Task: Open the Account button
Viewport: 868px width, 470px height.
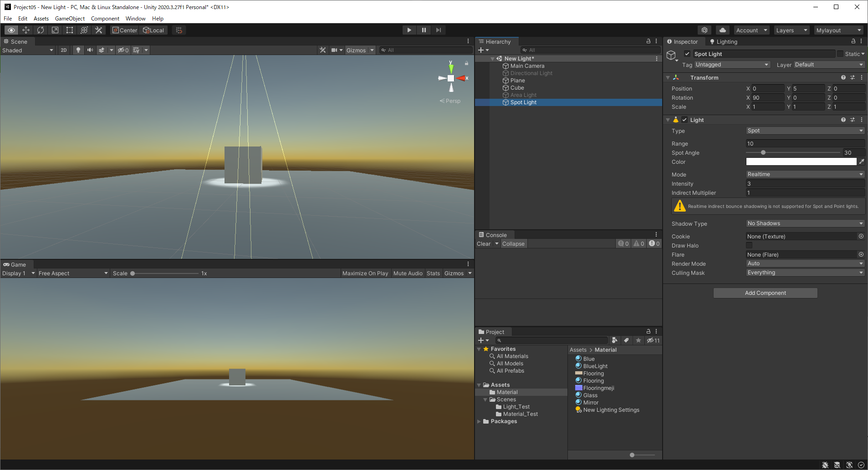Action: click(751, 30)
